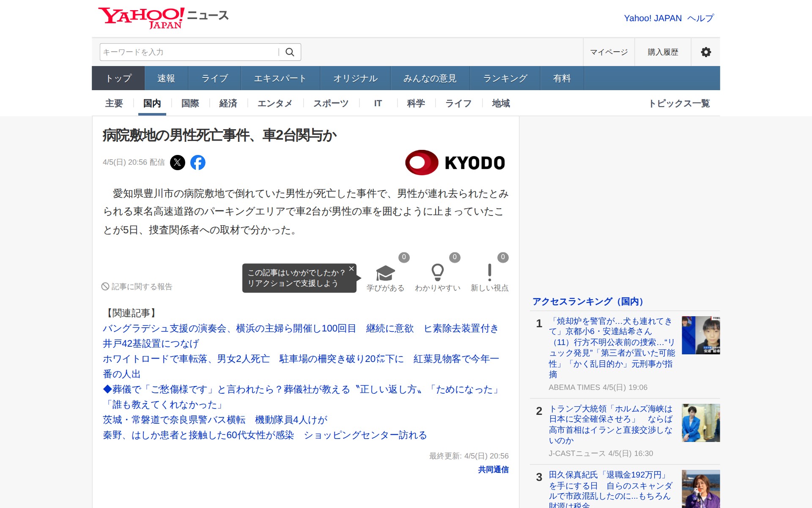Open the 共同通信 source link
812x508 pixels.
point(493,470)
